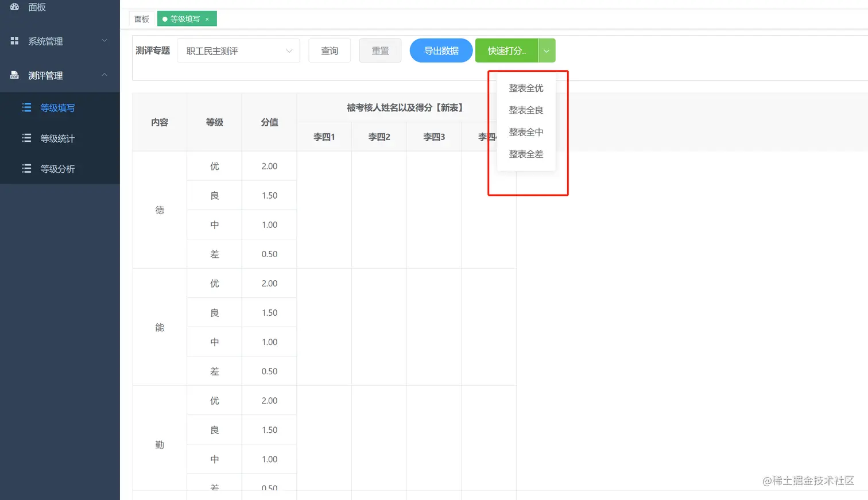Click the 0.50 value in 德 section

click(269, 254)
